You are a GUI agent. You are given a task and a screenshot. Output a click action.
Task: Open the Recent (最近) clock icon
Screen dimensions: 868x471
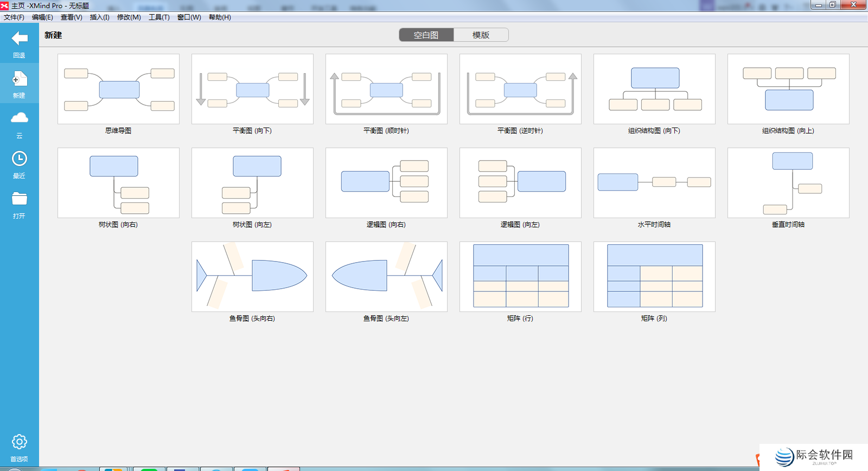(20, 159)
